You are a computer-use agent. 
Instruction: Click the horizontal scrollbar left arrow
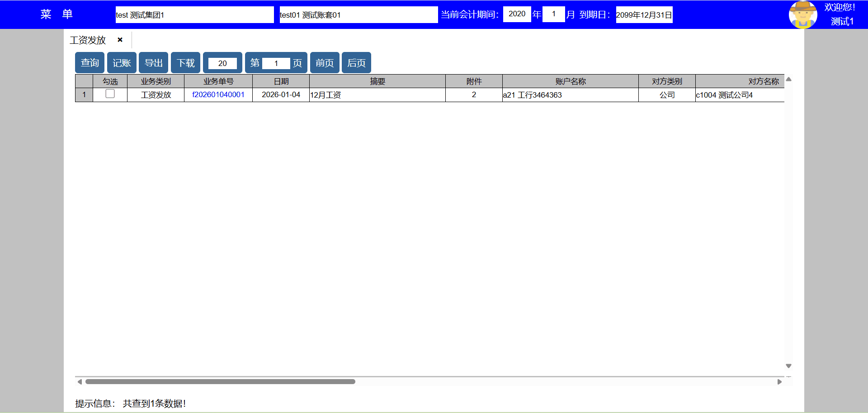(x=80, y=382)
